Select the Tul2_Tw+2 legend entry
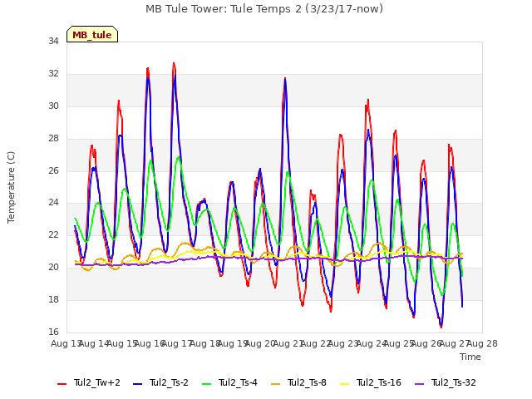Screen dimensions: 532x399 point(89,382)
